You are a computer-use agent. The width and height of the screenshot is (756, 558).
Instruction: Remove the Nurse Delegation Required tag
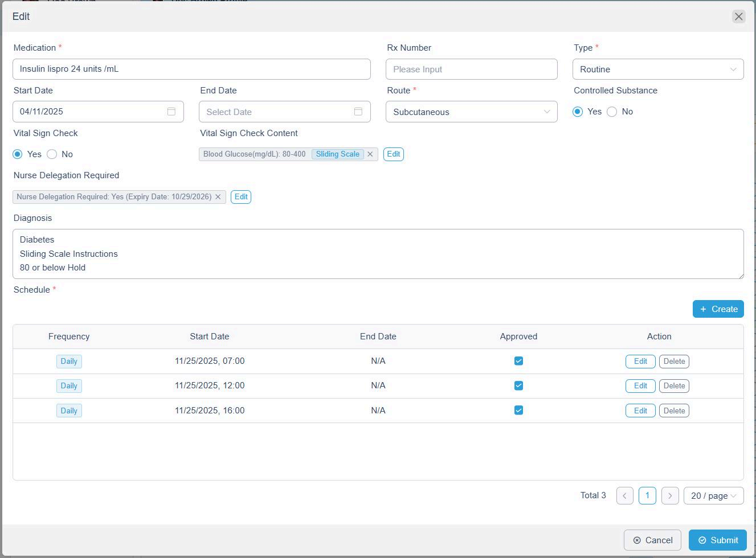[x=218, y=197]
